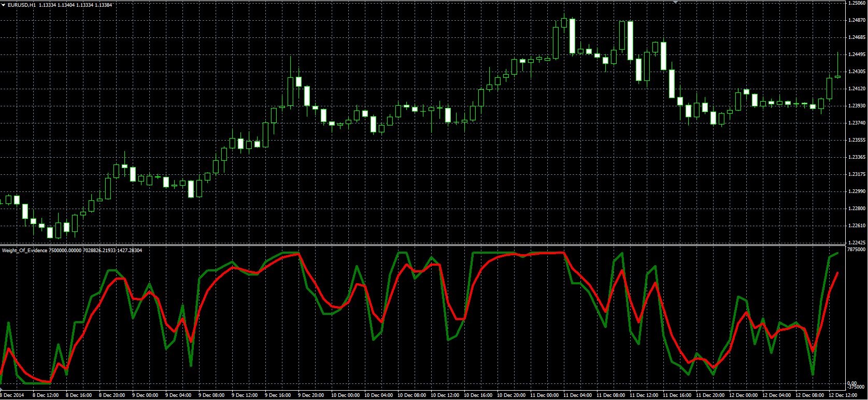Click the 1.24685 price scale label
The height and width of the screenshot is (400, 868).
pos(858,37)
